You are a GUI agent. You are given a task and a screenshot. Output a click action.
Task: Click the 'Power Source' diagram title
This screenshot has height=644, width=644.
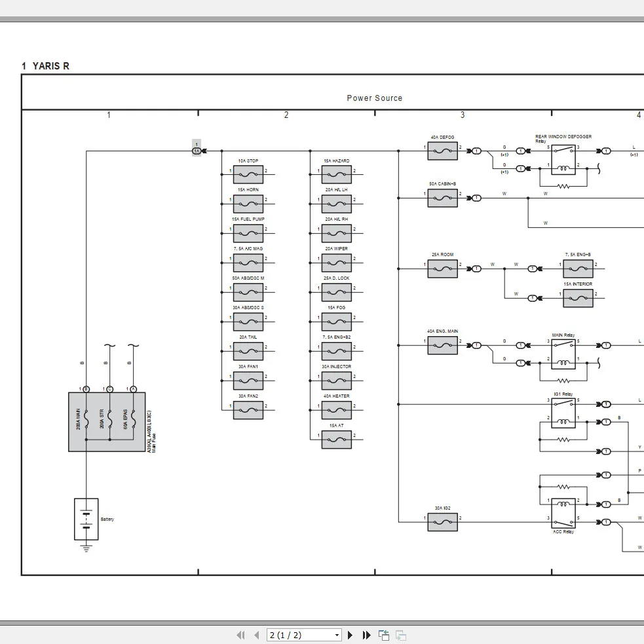[x=375, y=98]
